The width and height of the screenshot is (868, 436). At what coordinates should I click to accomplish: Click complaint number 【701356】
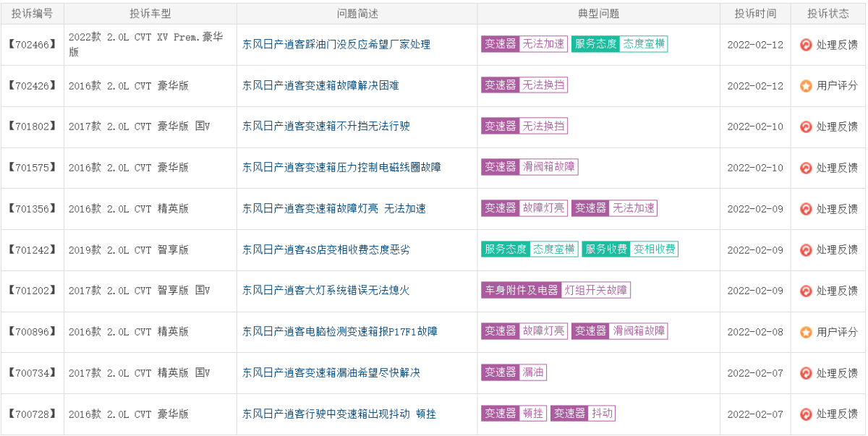pyautogui.click(x=31, y=209)
